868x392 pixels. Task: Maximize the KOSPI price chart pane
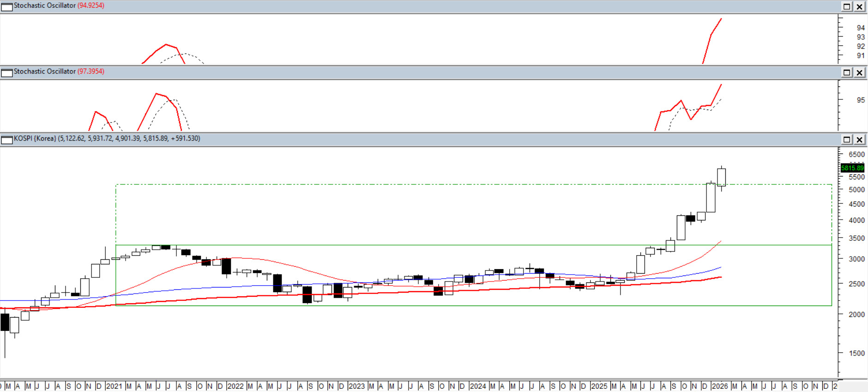click(847, 140)
